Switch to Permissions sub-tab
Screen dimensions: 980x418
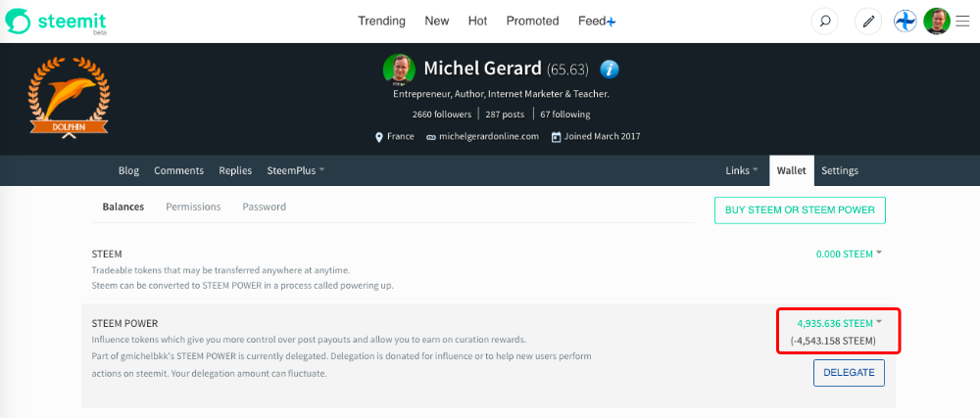[193, 207]
